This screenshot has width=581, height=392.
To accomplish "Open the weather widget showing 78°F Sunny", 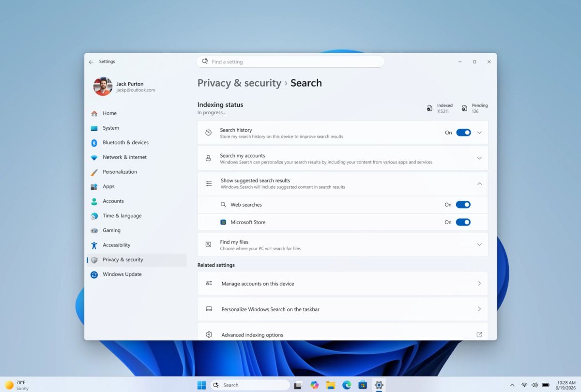I will (x=17, y=385).
